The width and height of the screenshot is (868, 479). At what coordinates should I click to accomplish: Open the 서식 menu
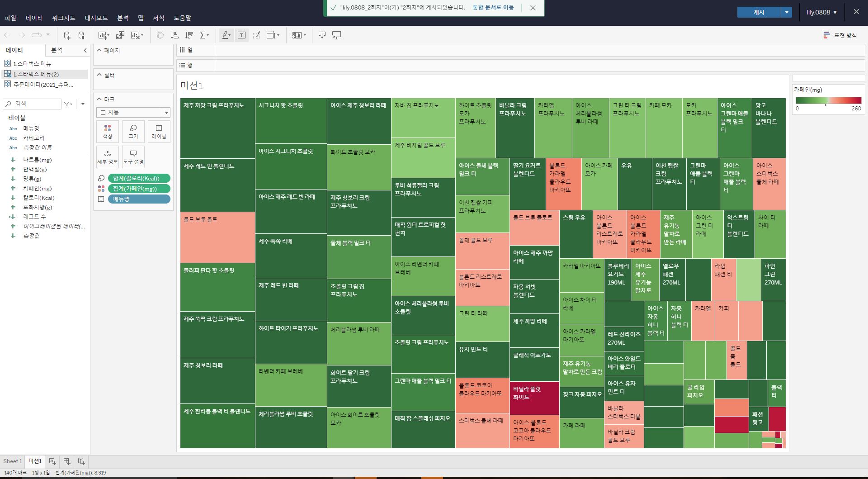pos(158,18)
